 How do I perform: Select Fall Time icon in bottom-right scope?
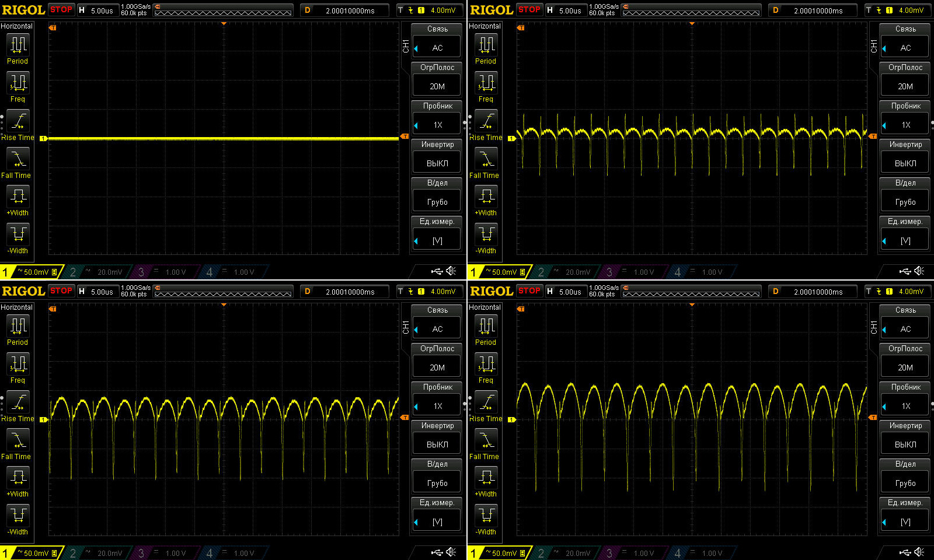tap(486, 440)
